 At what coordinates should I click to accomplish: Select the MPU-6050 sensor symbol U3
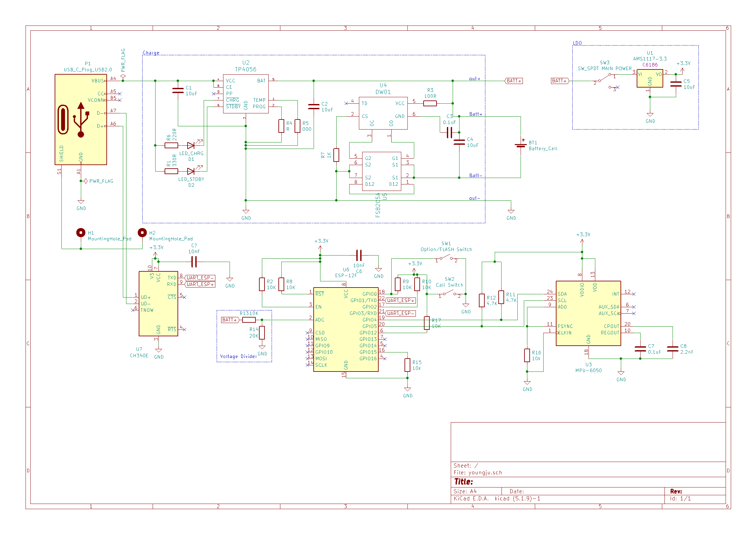pyautogui.click(x=588, y=313)
